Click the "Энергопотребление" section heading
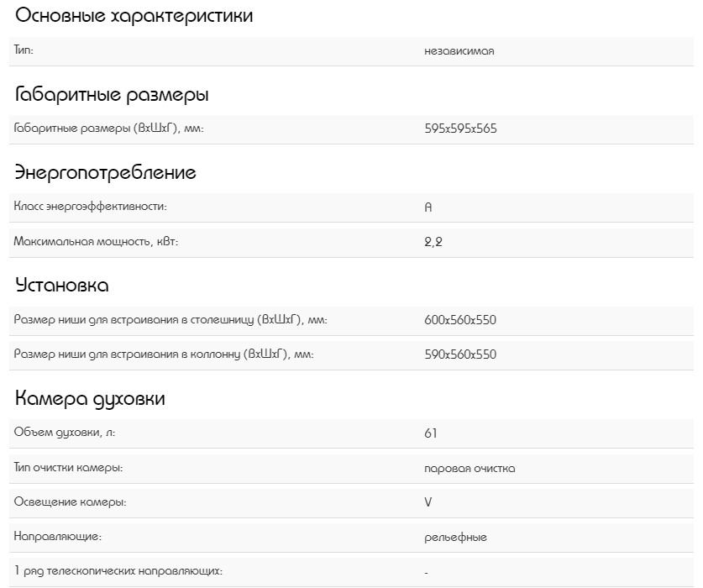The width and height of the screenshot is (703, 588). coord(106,173)
